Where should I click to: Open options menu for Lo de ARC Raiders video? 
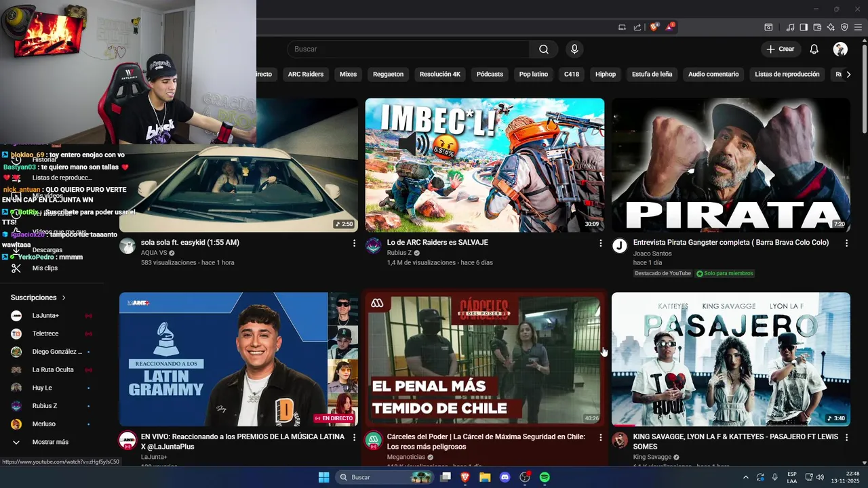[x=600, y=243]
